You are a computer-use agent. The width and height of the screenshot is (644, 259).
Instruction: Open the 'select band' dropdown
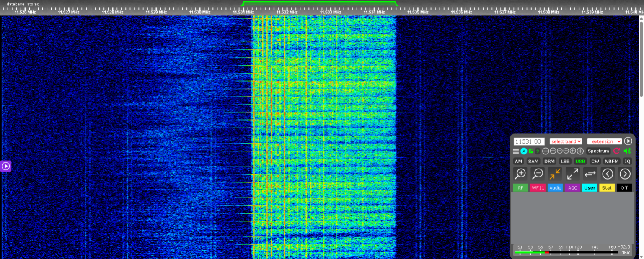(566, 141)
